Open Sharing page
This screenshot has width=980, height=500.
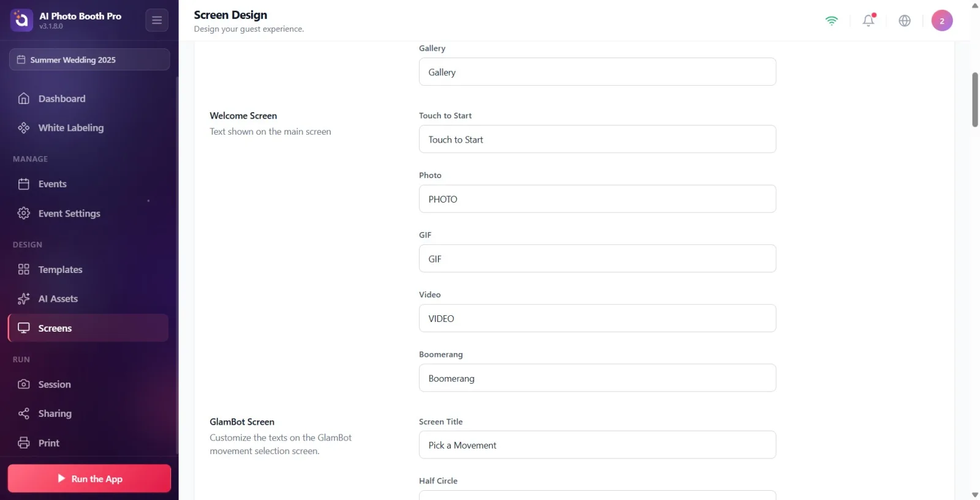tap(88, 414)
